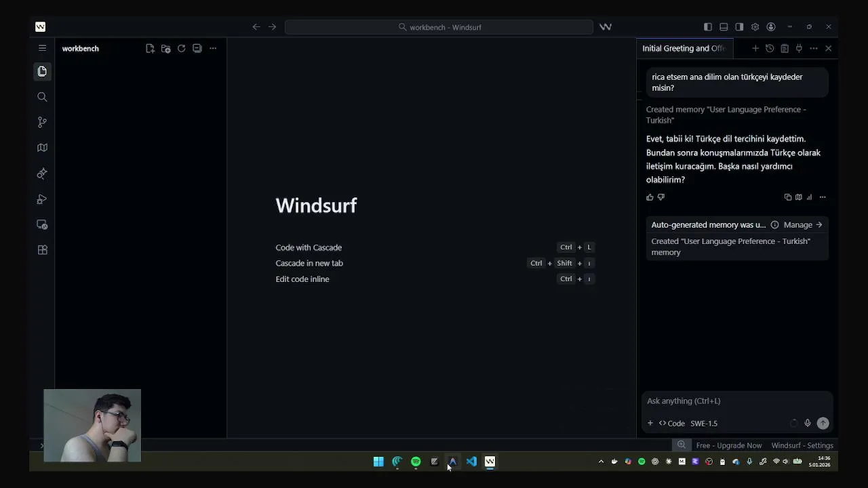Close the Cascade panel
The height and width of the screenshot is (488, 868).
pyautogui.click(x=828, y=48)
